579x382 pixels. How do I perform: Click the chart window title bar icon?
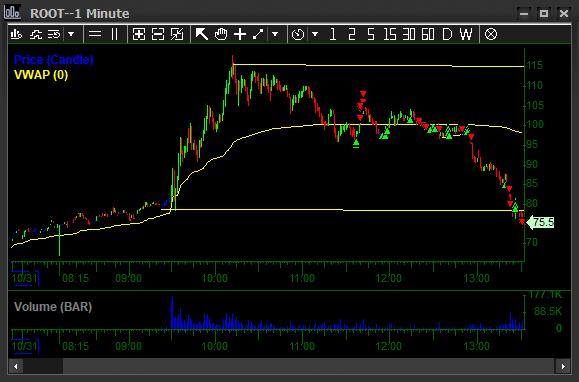pos(12,12)
